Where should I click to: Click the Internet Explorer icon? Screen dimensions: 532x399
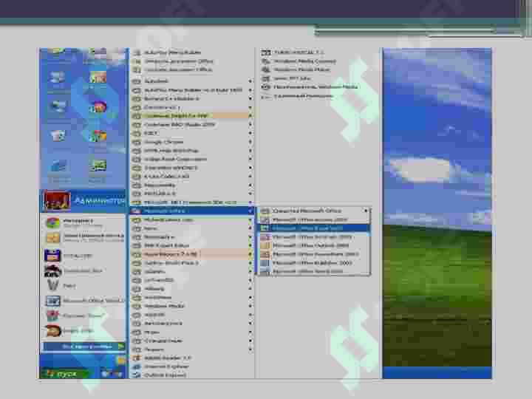pyautogui.click(x=137, y=366)
